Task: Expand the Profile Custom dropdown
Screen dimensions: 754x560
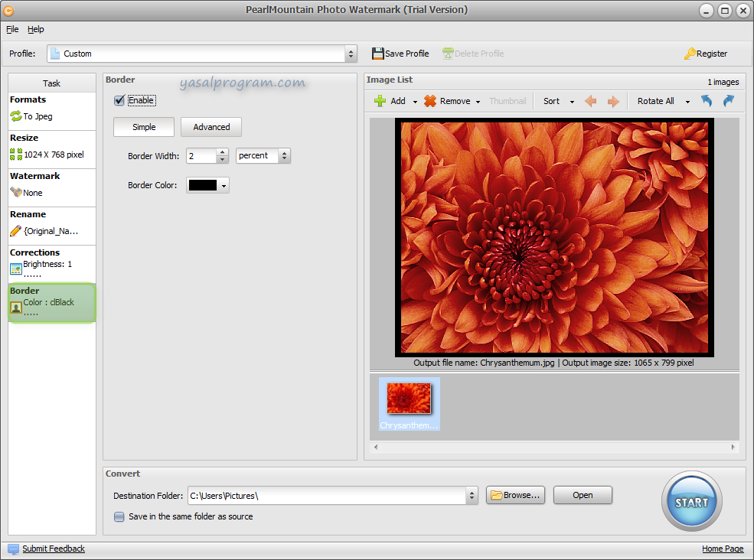Action: tap(351, 54)
